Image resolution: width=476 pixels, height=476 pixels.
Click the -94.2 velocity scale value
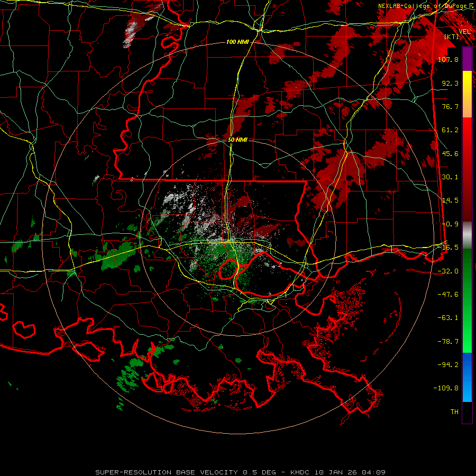coord(448,365)
